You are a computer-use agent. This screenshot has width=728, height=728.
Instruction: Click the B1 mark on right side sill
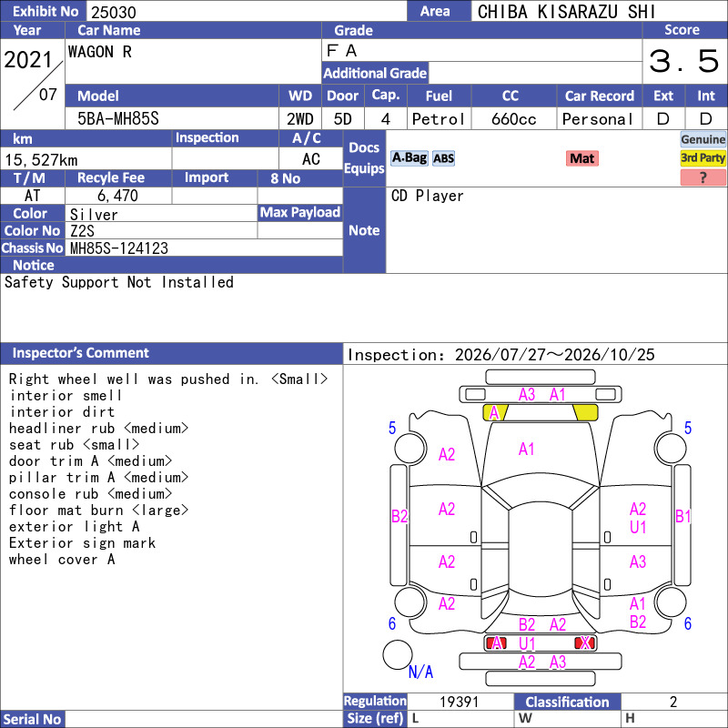[683, 516]
